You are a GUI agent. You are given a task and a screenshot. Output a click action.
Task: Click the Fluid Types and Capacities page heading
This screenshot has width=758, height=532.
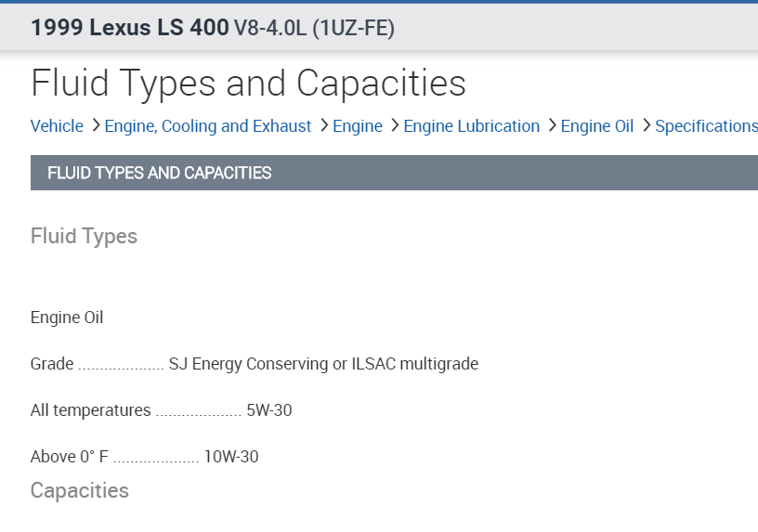[x=248, y=84]
